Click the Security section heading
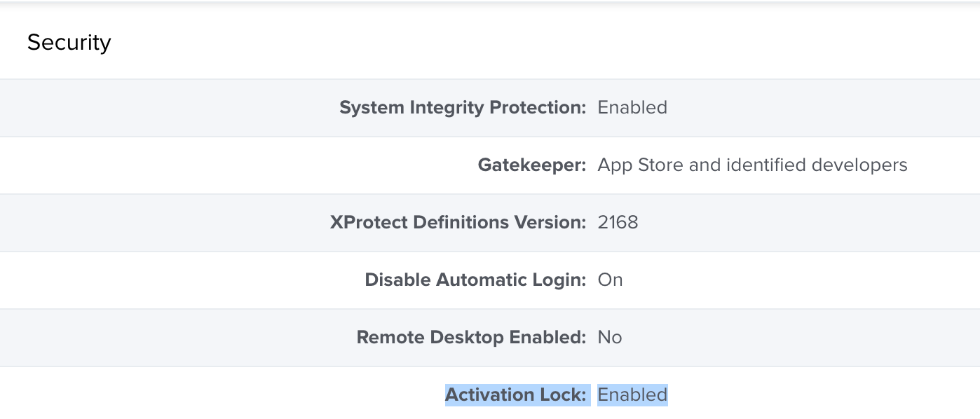 (69, 43)
